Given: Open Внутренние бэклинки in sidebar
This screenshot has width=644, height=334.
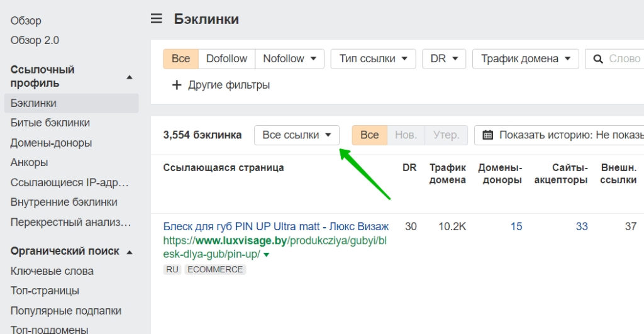Looking at the screenshot, I should [x=64, y=202].
